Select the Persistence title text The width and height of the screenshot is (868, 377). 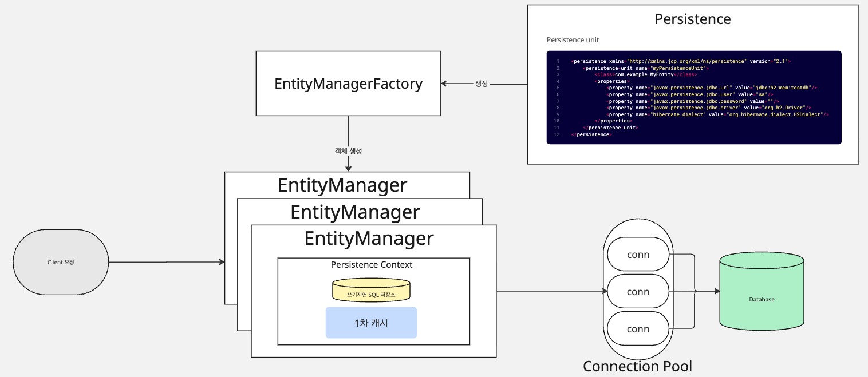[693, 19]
